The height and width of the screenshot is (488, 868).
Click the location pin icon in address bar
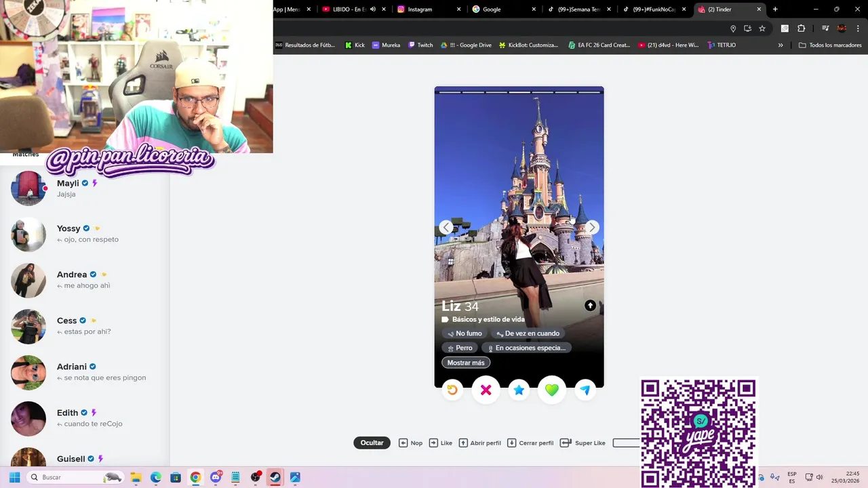[x=733, y=28]
